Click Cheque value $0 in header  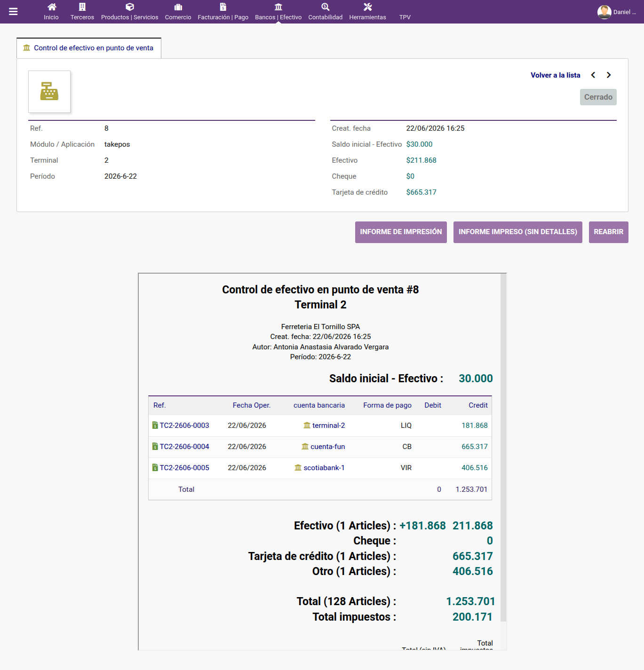coord(410,176)
